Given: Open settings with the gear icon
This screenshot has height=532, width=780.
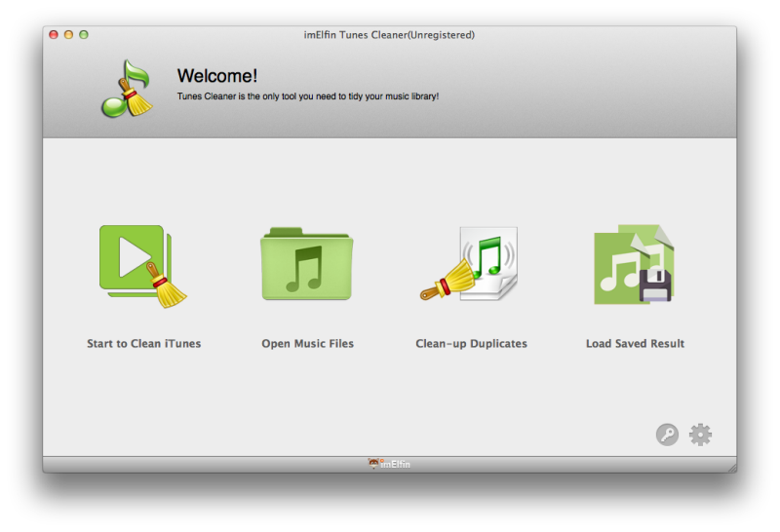Looking at the screenshot, I should [x=700, y=435].
